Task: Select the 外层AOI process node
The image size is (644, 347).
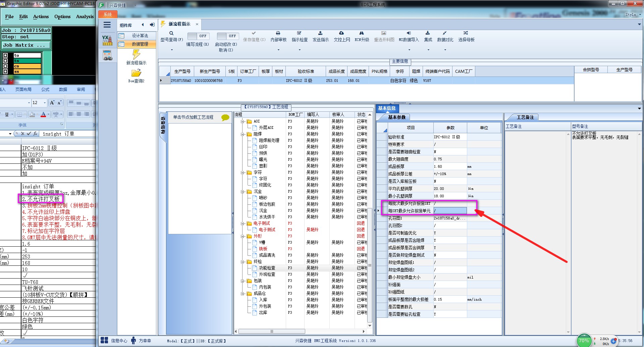Action: pos(266,128)
